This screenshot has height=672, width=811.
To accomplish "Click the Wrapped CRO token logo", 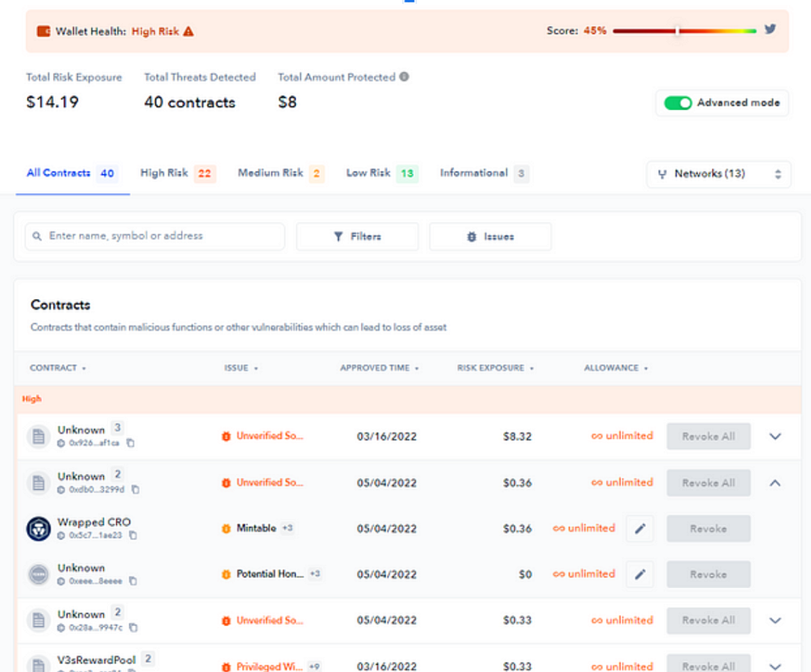I will click(x=38, y=529).
